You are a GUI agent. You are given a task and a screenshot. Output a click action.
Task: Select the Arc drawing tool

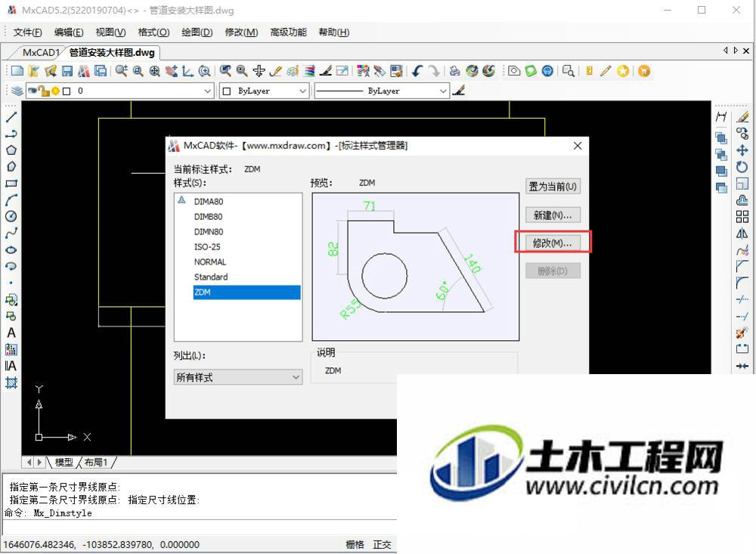point(11,200)
